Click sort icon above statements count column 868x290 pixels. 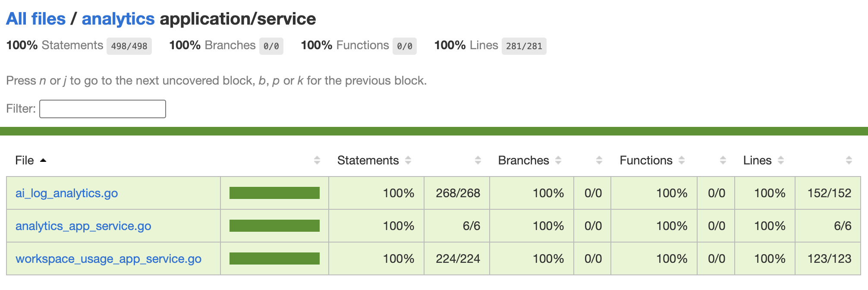pos(478,161)
